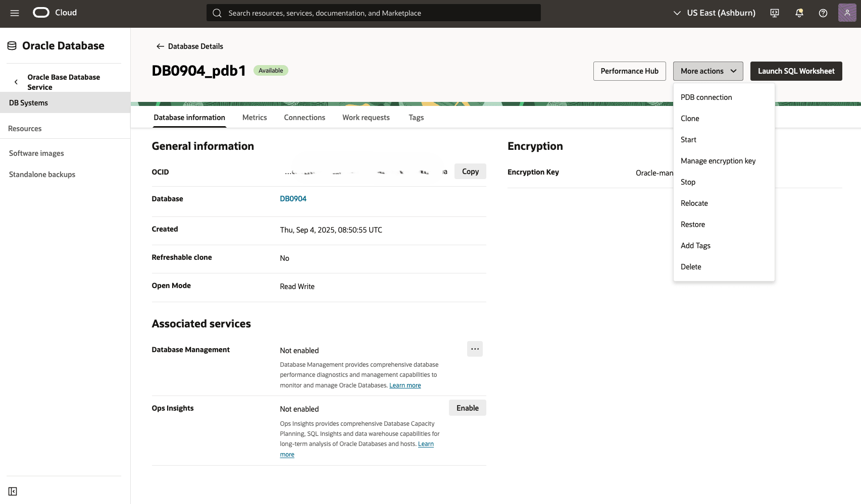Open the help question mark icon
The image size is (861, 504).
pos(823,13)
